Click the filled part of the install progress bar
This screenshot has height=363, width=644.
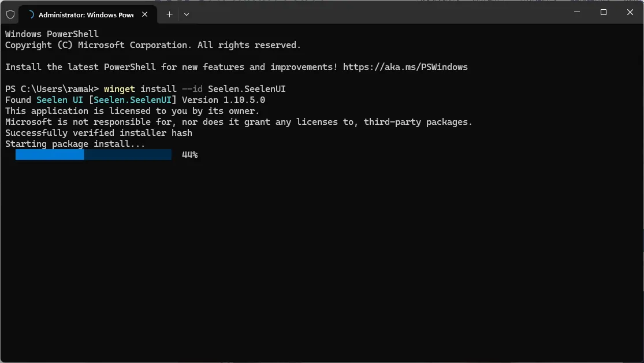tap(50, 155)
